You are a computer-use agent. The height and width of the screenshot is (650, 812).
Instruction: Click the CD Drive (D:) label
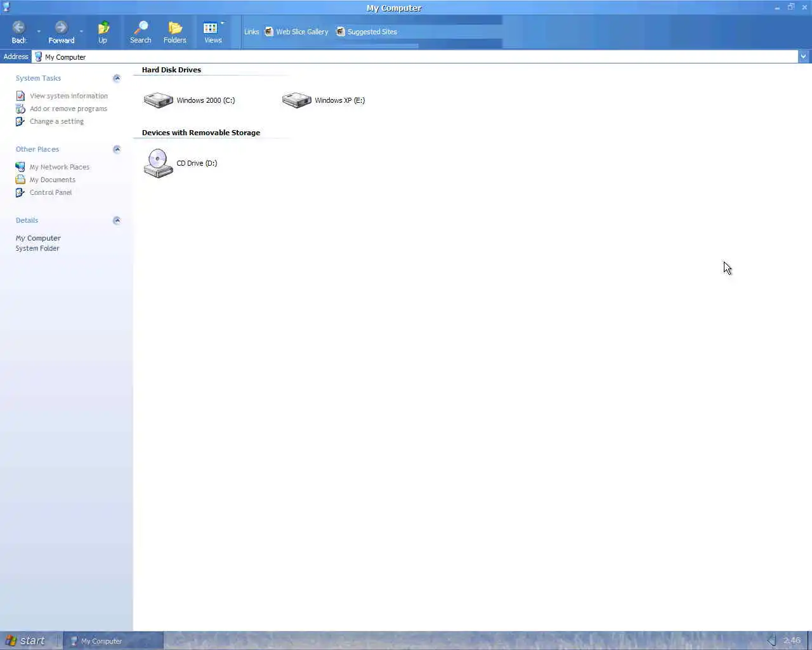(197, 163)
